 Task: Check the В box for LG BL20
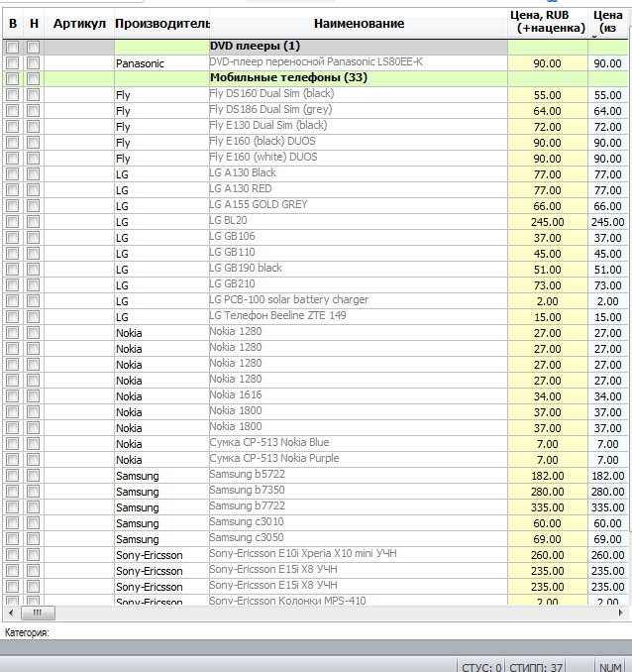click(x=13, y=222)
